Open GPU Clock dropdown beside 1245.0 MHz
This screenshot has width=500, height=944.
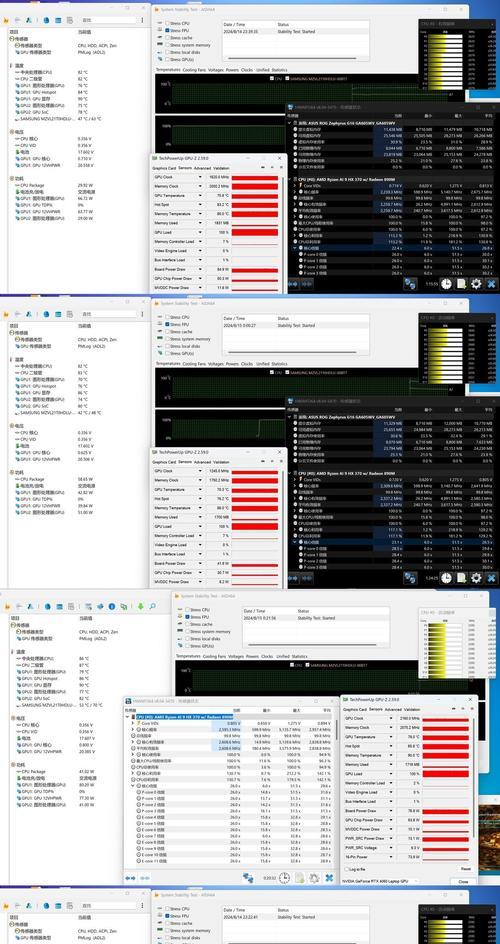200,471
